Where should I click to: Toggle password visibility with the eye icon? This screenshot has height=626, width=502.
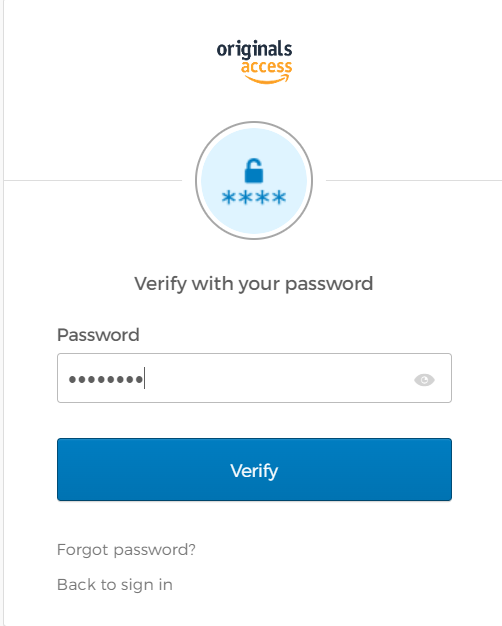pos(424,379)
